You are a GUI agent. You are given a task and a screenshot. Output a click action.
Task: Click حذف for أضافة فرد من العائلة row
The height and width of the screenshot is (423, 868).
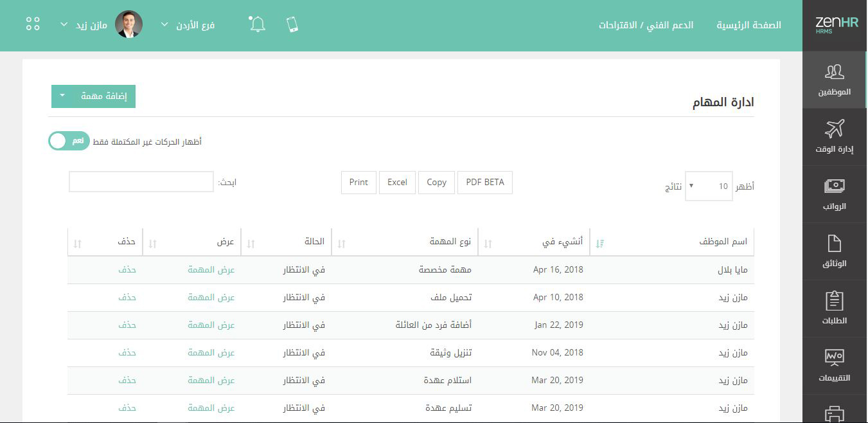pyautogui.click(x=127, y=325)
